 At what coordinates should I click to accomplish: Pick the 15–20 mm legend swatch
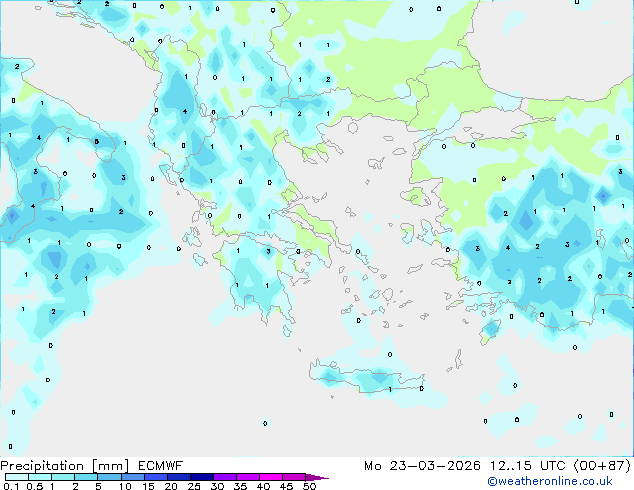tap(155, 477)
